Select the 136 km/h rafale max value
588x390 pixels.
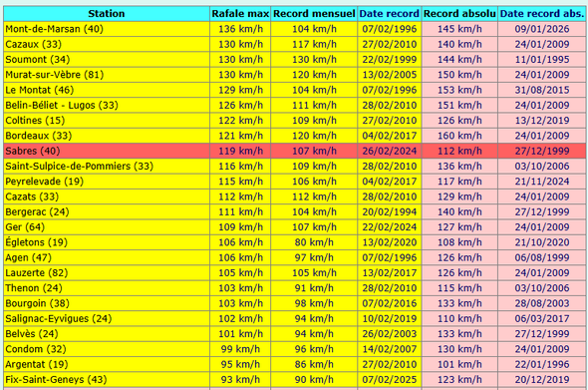pos(240,29)
